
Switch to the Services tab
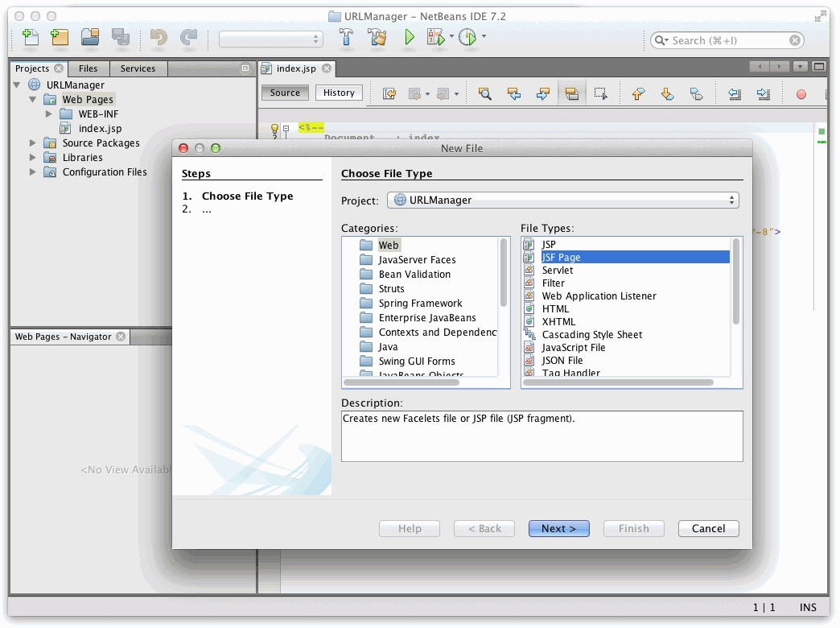click(138, 68)
